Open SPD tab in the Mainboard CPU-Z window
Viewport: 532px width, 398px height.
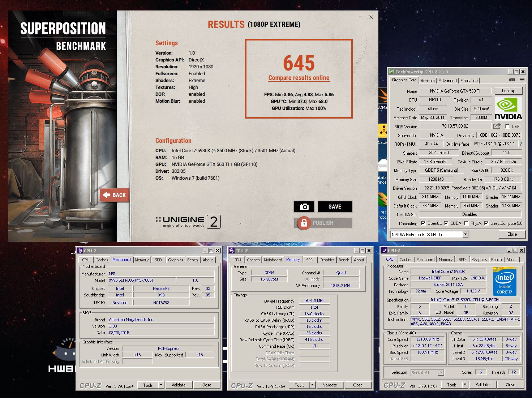[158, 260]
